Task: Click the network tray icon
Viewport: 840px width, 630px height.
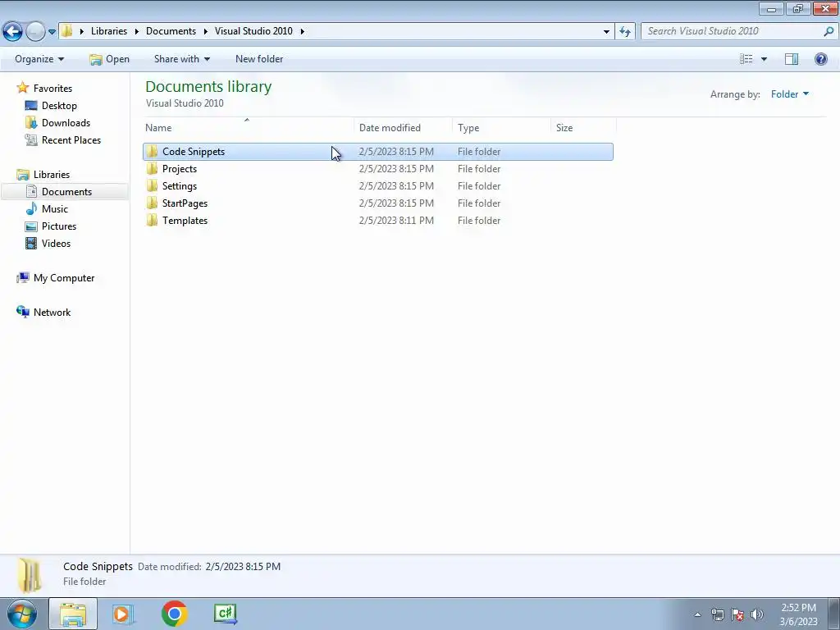Action: pos(717,614)
